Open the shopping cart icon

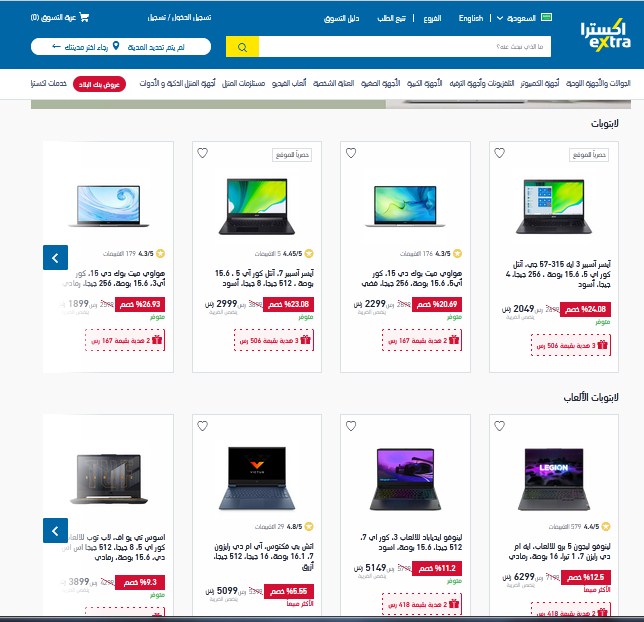tap(84, 17)
